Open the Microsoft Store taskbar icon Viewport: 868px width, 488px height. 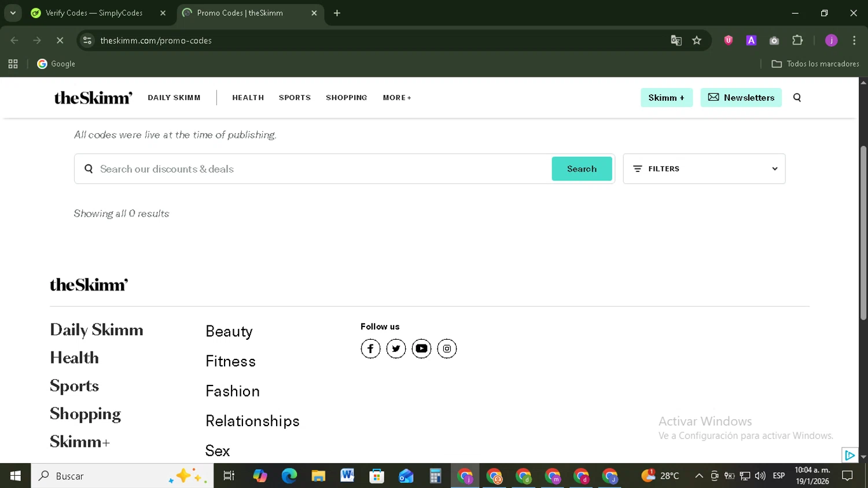[x=377, y=476]
